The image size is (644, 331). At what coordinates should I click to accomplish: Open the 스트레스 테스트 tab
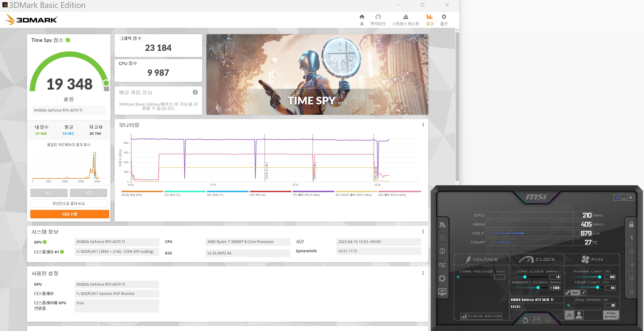click(x=405, y=20)
